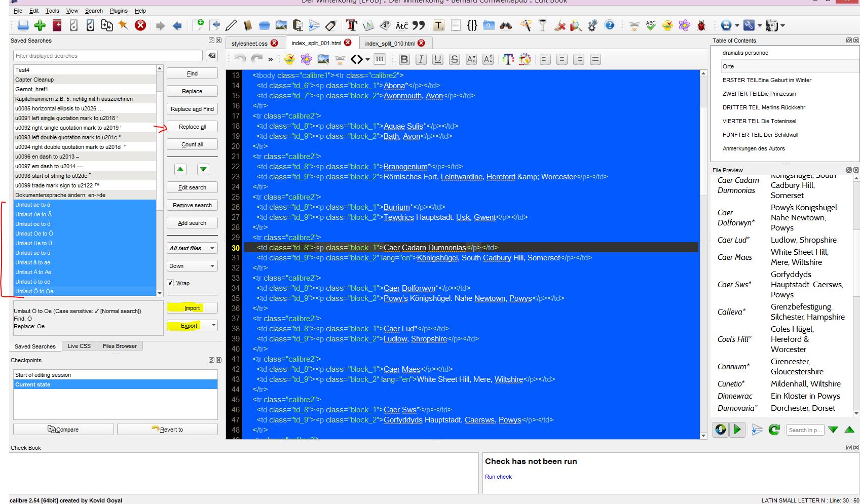Open dropdown arrow next to the last main-toolbar icon
Image resolution: width=860 pixels, height=504 pixels.
pyautogui.click(x=783, y=25)
